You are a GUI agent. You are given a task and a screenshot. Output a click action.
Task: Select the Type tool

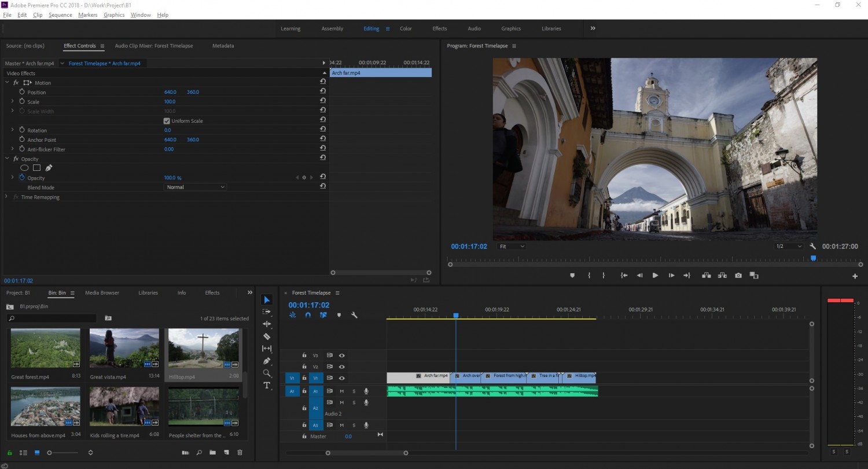pyautogui.click(x=267, y=386)
